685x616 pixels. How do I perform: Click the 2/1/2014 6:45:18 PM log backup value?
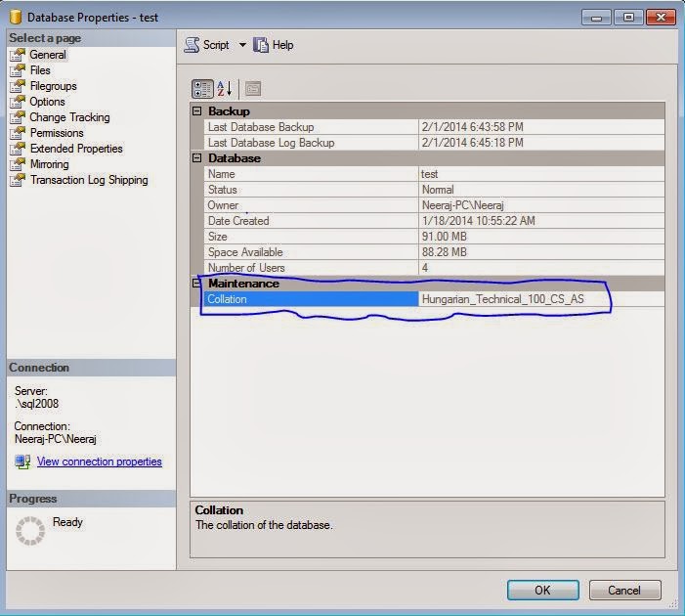click(x=472, y=143)
